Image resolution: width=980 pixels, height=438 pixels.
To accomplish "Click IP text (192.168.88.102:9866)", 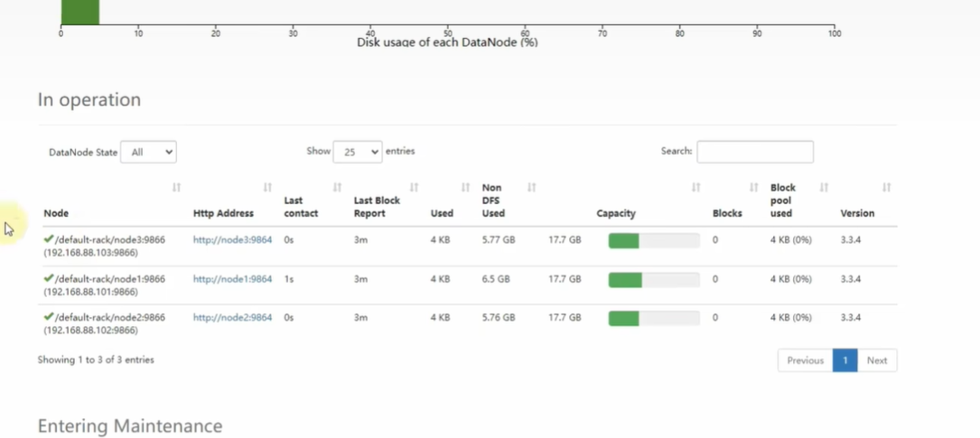I will coord(90,331).
